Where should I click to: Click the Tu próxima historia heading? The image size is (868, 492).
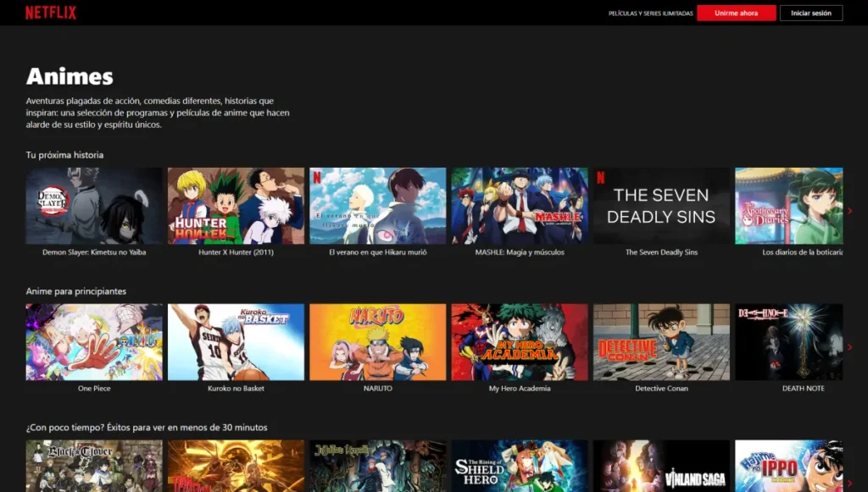64,155
